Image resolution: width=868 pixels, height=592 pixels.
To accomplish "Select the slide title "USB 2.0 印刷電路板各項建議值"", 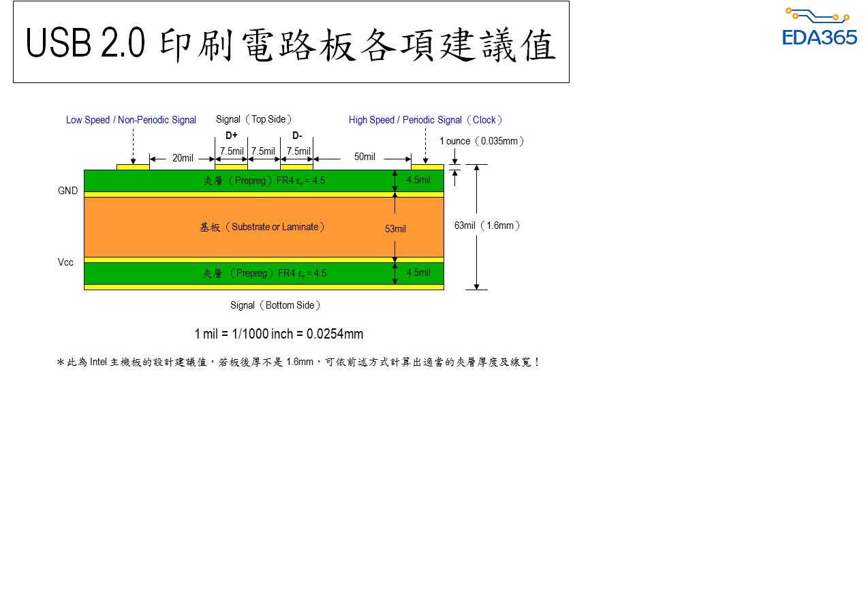I will [x=291, y=44].
